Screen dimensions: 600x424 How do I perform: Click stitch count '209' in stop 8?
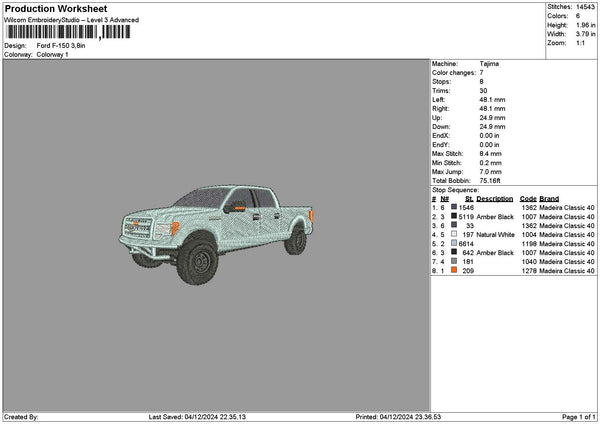coord(468,271)
